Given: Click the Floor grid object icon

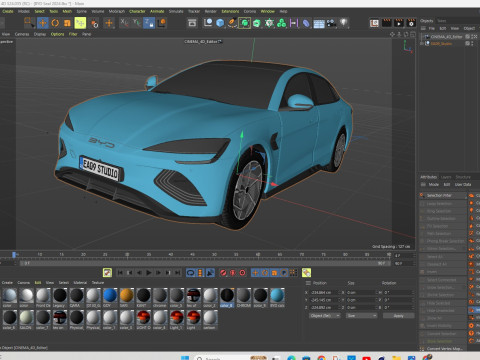Looking at the screenshot, I should pyautogui.click(x=319, y=23).
